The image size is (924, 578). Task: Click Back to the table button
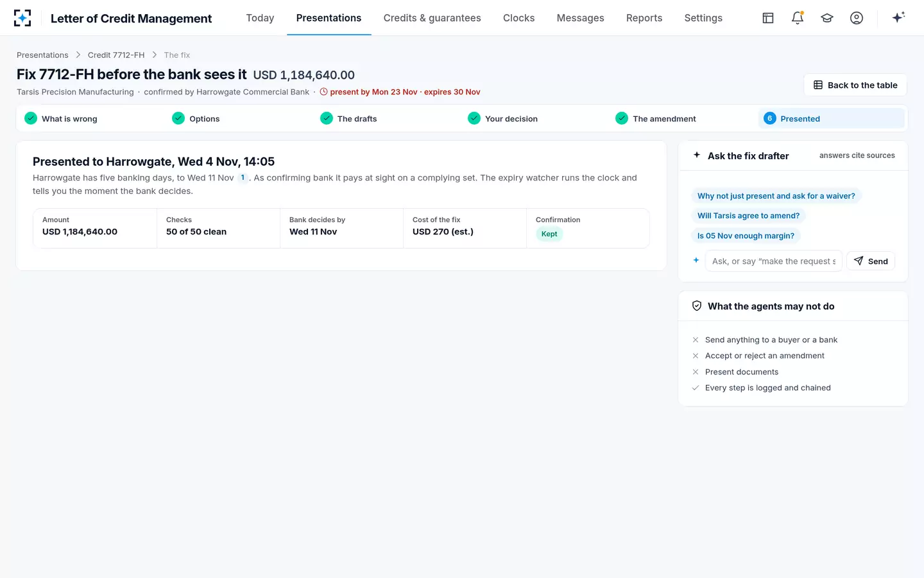855,85
